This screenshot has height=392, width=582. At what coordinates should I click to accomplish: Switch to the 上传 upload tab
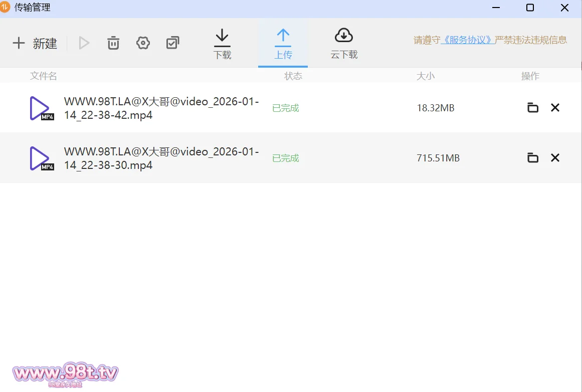(x=283, y=44)
